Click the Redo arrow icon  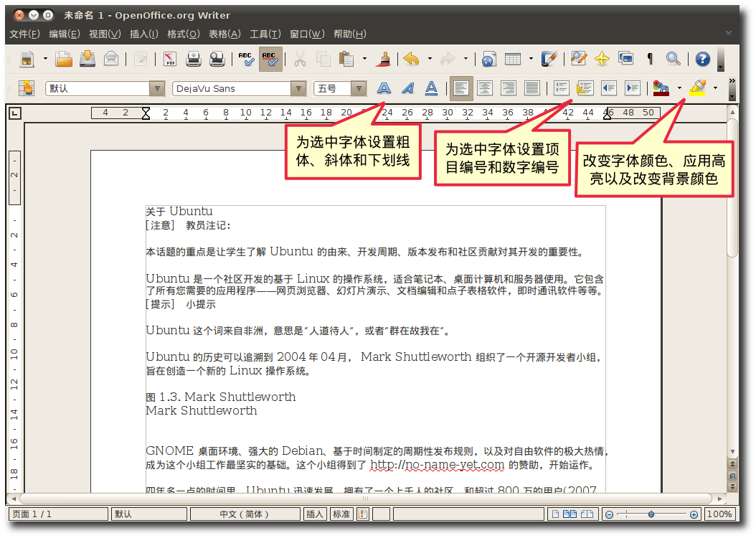pos(448,60)
